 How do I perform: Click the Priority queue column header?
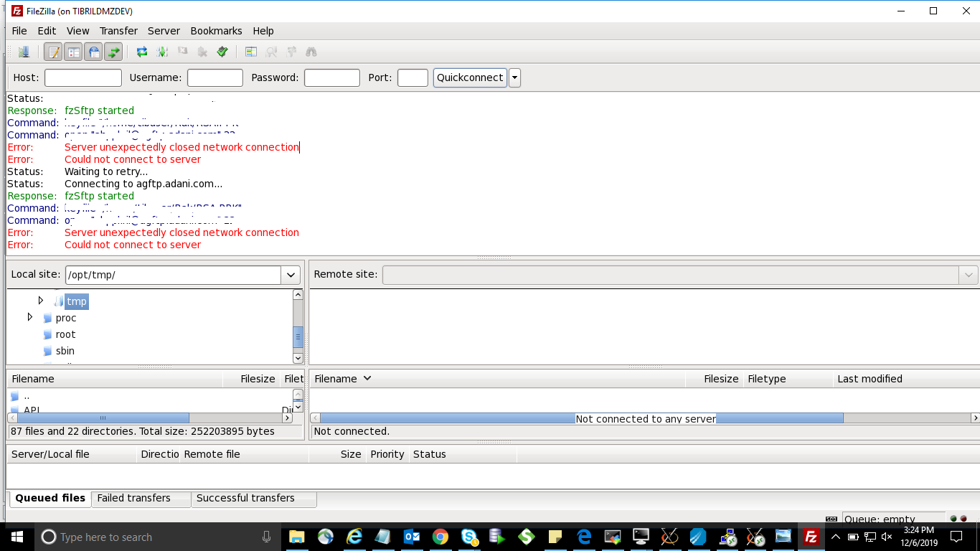[x=387, y=454]
